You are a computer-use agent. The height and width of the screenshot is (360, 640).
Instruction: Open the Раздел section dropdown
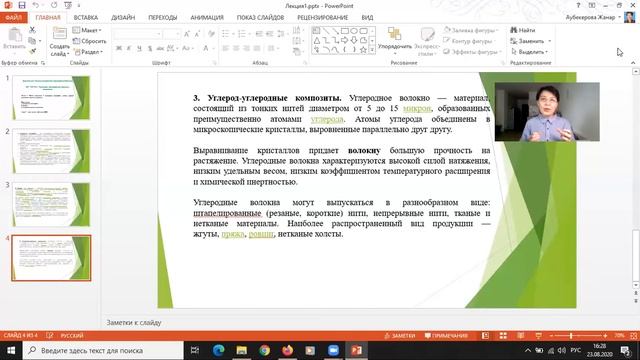click(88, 52)
